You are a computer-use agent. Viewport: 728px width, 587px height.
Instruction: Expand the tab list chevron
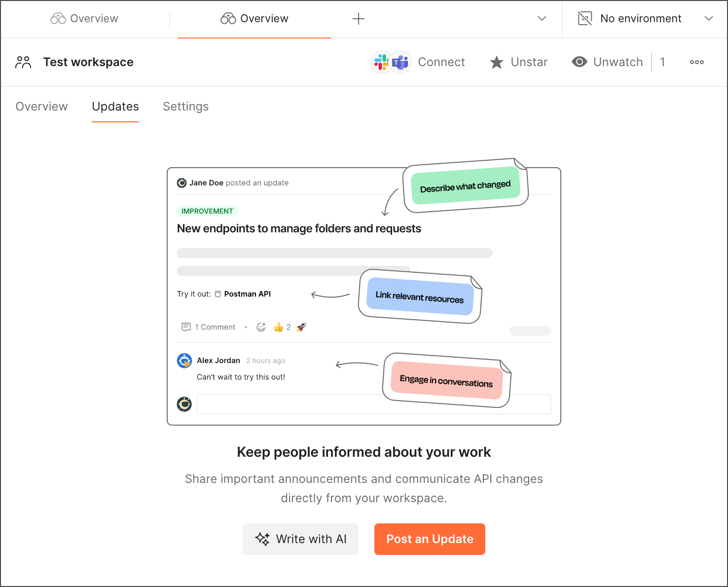(x=542, y=19)
